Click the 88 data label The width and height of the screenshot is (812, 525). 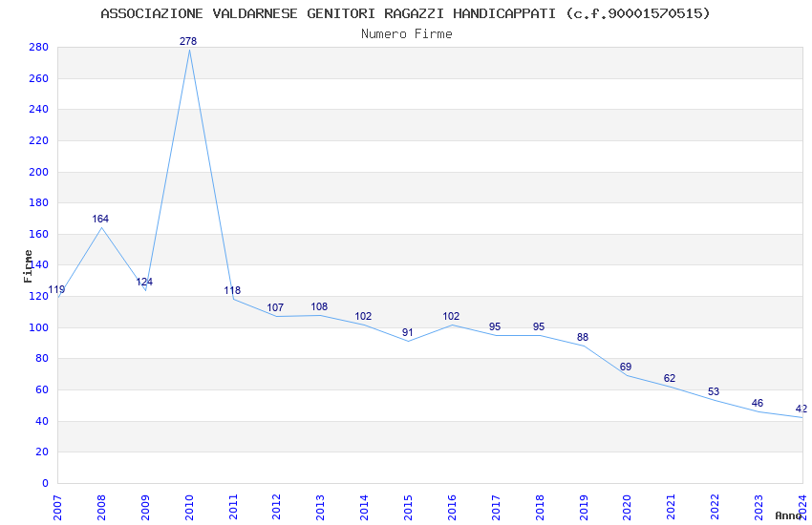pos(583,337)
